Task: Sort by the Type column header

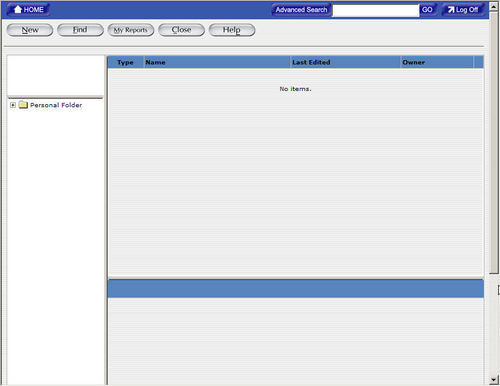Action: click(x=125, y=62)
